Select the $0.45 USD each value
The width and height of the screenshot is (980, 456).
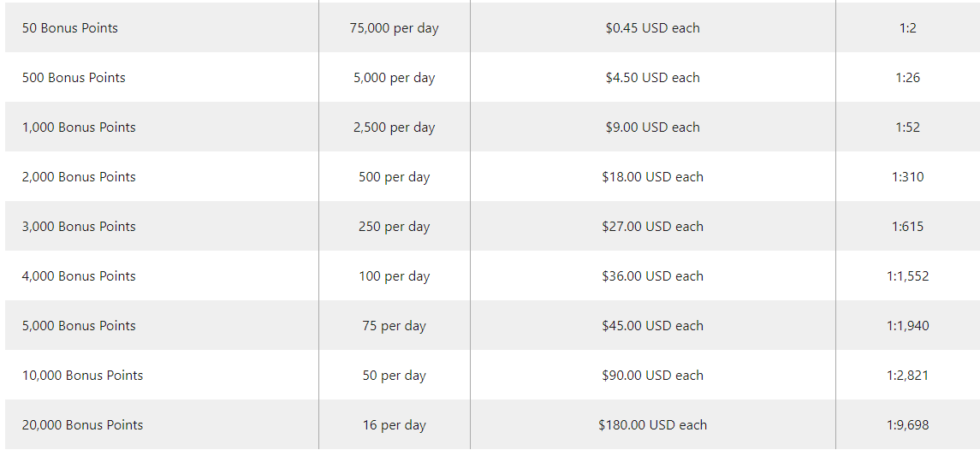point(652,28)
